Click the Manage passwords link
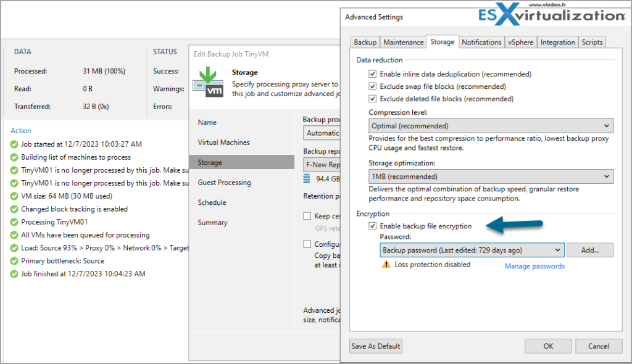The width and height of the screenshot is (632, 364). [x=534, y=266]
